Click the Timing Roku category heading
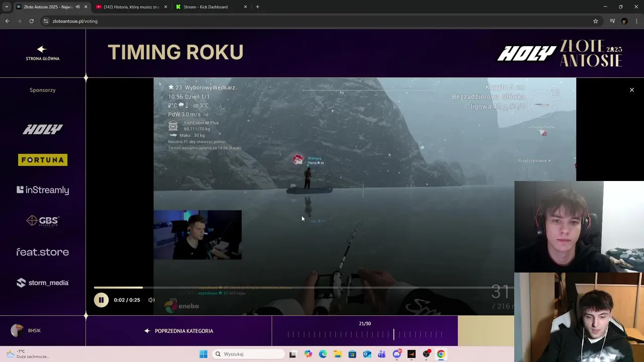The height and width of the screenshot is (362, 644). [176, 52]
